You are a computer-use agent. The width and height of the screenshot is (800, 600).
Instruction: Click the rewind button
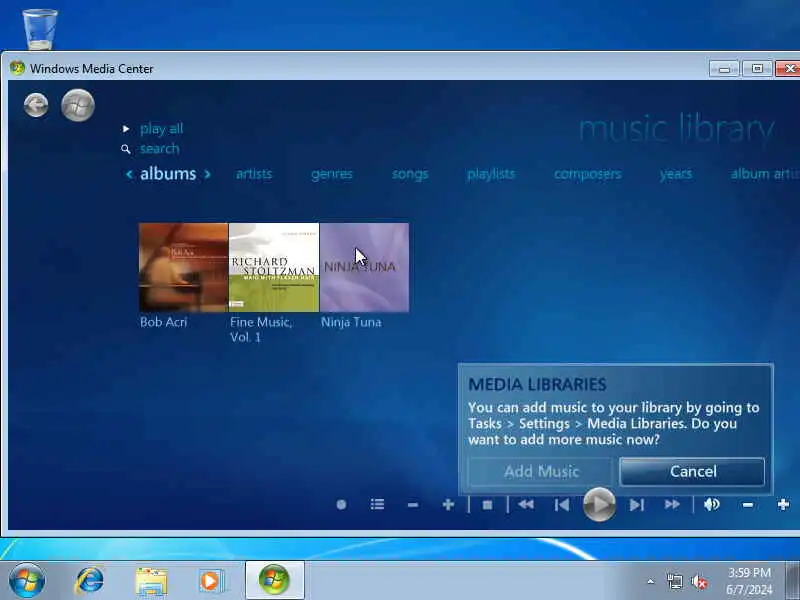[x=526, y=505]
